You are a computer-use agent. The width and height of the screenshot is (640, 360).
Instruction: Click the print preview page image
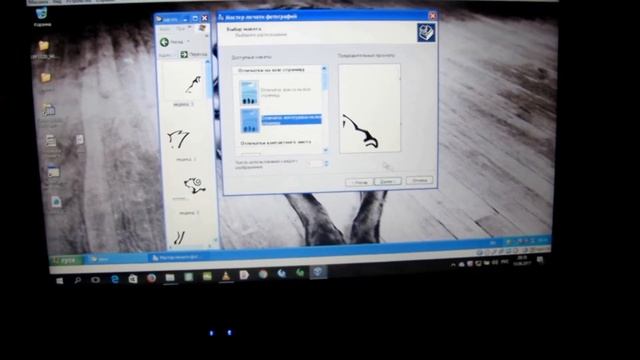[x=369, y=109]
